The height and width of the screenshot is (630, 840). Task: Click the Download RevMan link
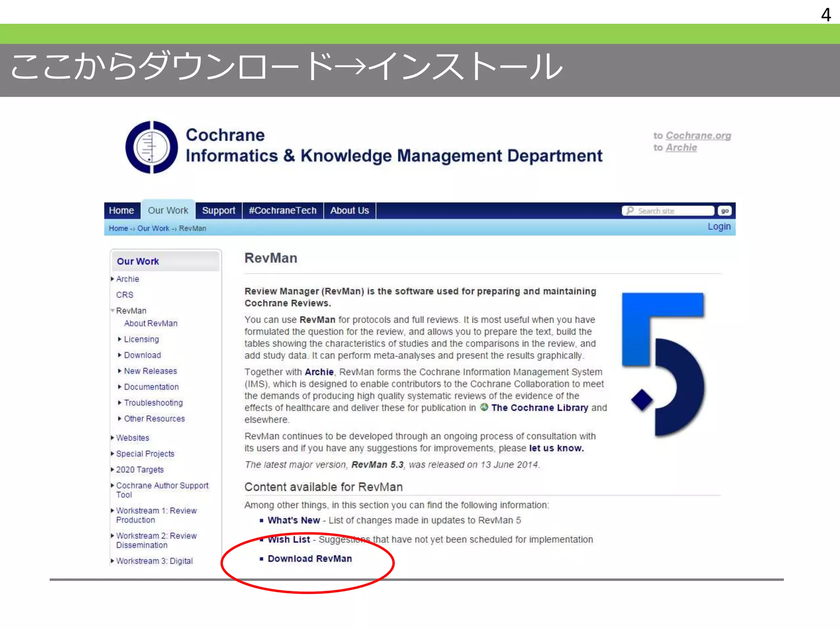(x=310, y=559)
